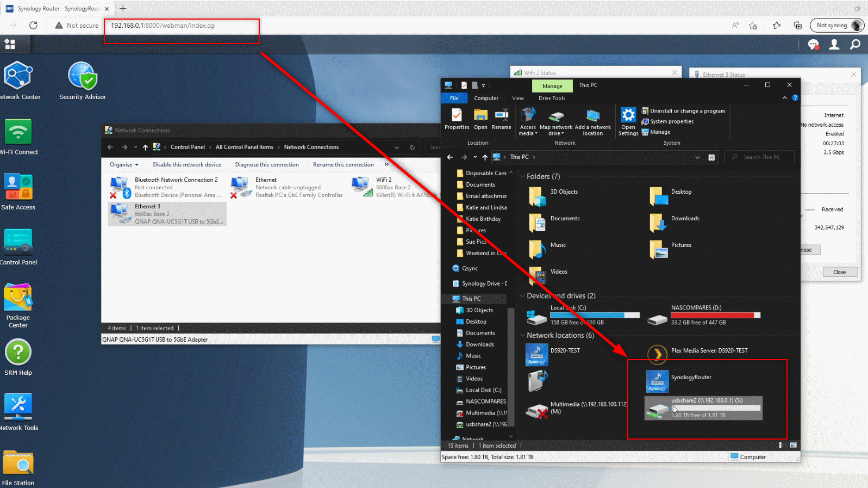This screenshot has width=868, height=488.
Task: Show more Network Connections toolbar commands
Action: [386, 164]
